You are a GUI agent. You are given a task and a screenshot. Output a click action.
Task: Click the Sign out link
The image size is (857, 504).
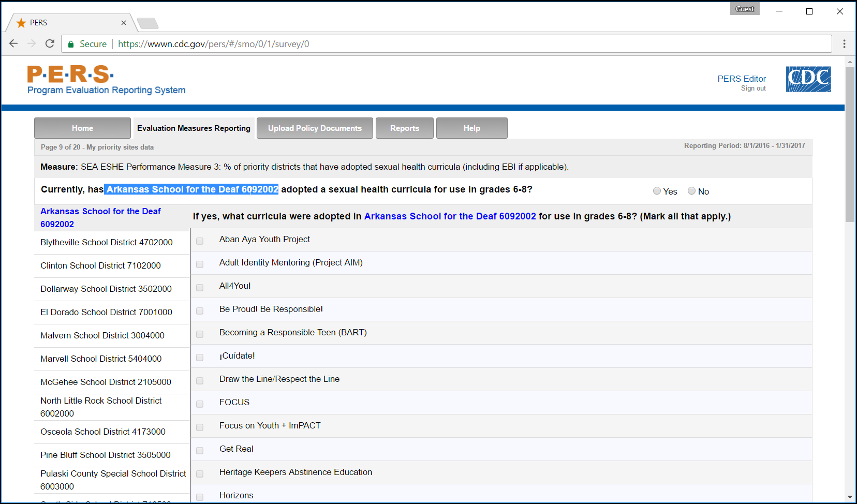click(753, 88)
